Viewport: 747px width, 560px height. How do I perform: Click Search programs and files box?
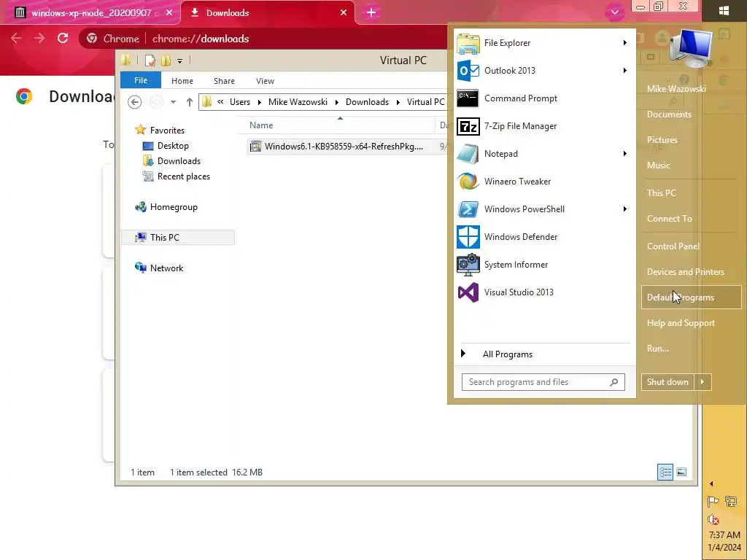[543, 382]
